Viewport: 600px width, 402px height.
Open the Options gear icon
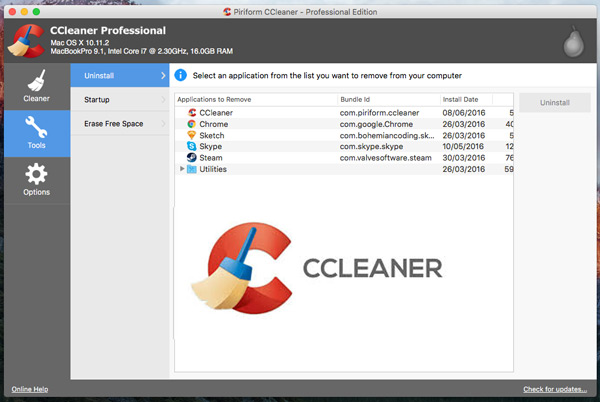(36, 174)
